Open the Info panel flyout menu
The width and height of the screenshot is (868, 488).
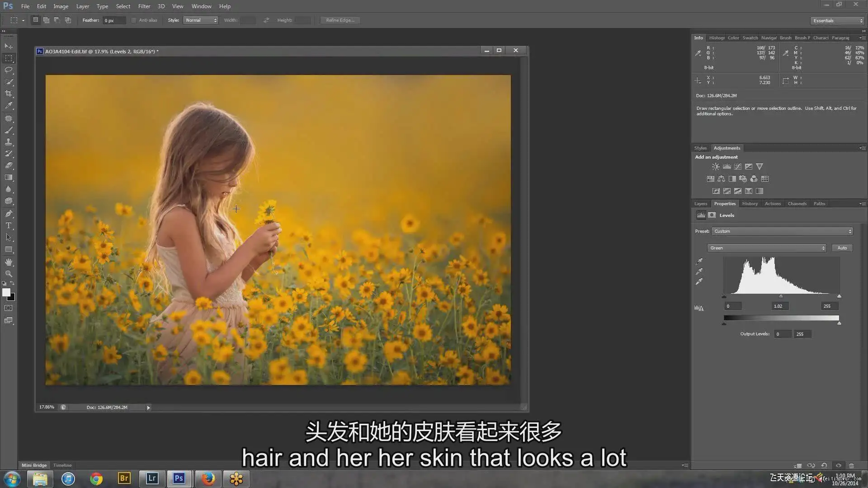coord(862,38)
